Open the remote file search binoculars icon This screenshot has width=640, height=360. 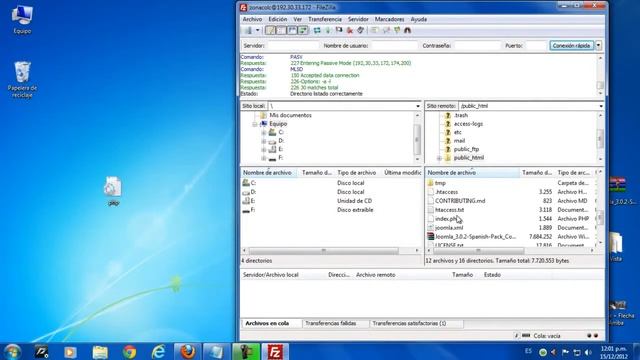point(407,31)
